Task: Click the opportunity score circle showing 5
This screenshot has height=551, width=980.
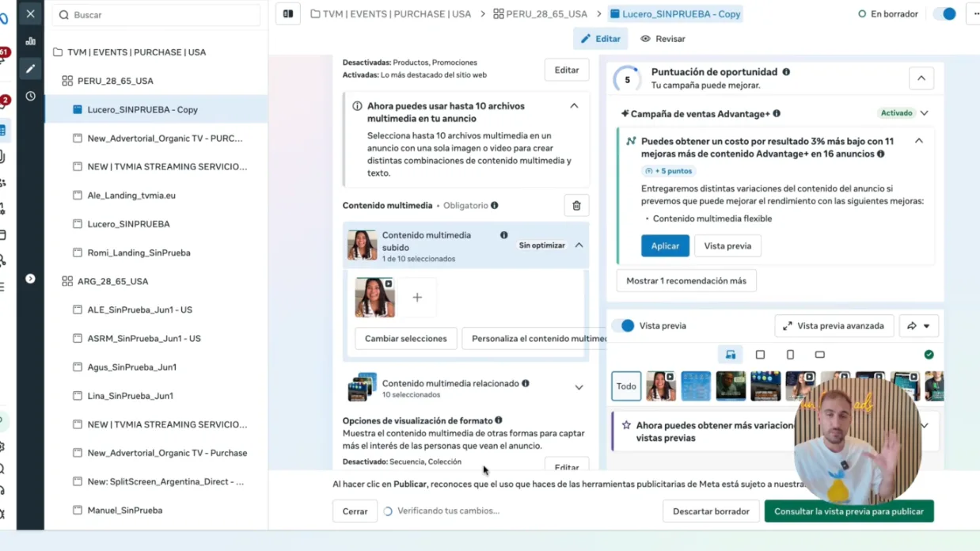Action: (x=628, y=79)
